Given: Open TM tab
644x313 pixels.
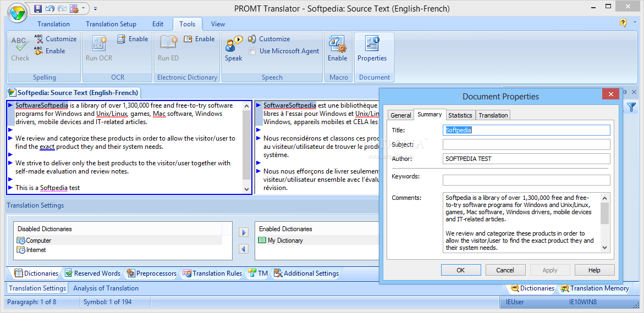Looking at the screenshot, I should tap(258, 273).
